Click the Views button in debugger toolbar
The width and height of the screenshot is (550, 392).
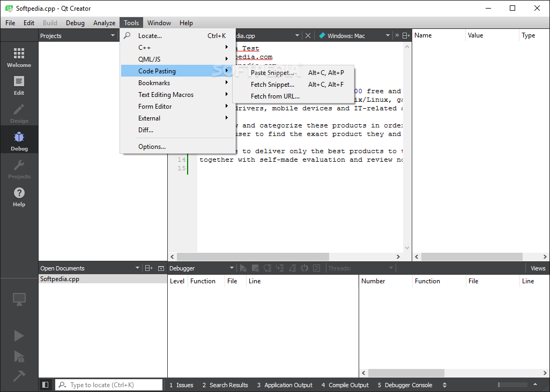tap(538, 268)
